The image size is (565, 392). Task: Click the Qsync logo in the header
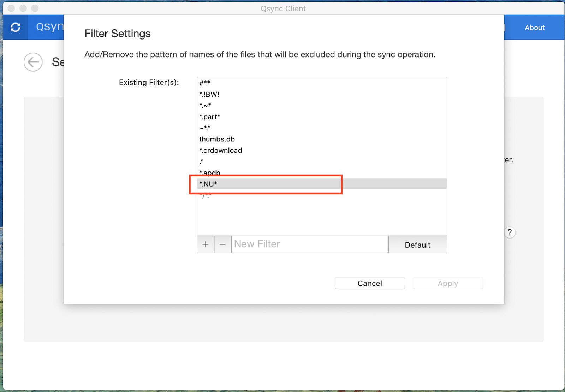[x=49, y=27]
